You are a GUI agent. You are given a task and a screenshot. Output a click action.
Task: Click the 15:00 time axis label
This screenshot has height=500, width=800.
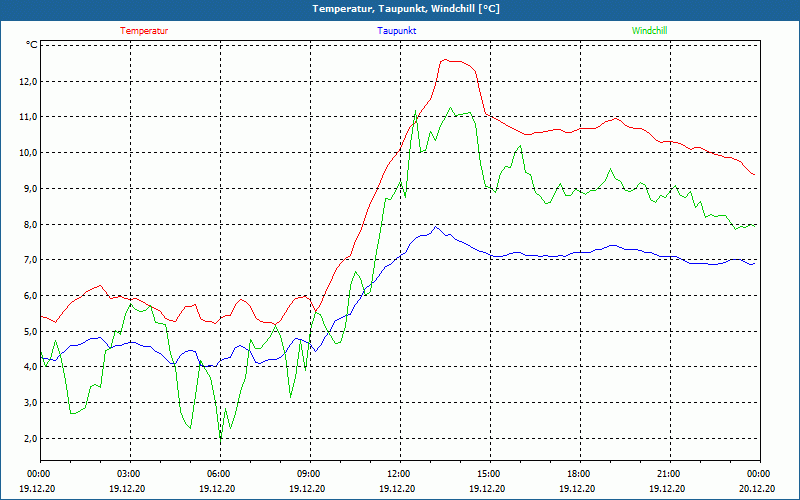click(490, 474)
